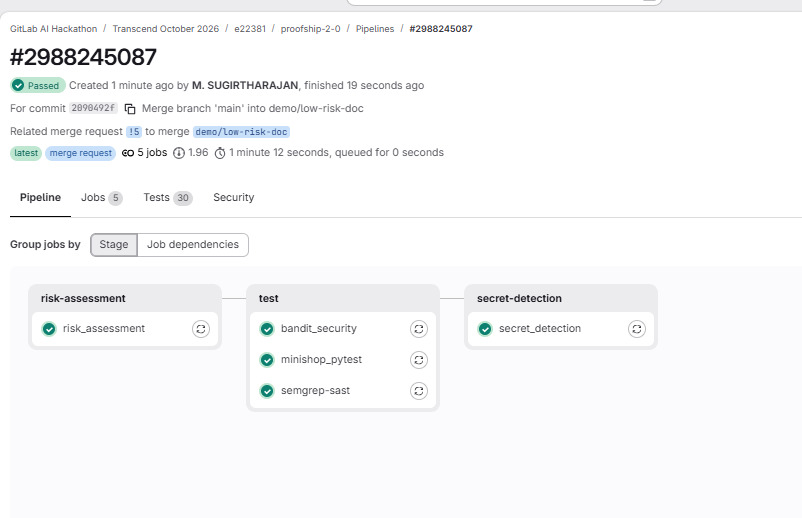This screenshot has height=518, width=802.
Task: Group jobs by Stage
Action: click(x=114, y=245)
